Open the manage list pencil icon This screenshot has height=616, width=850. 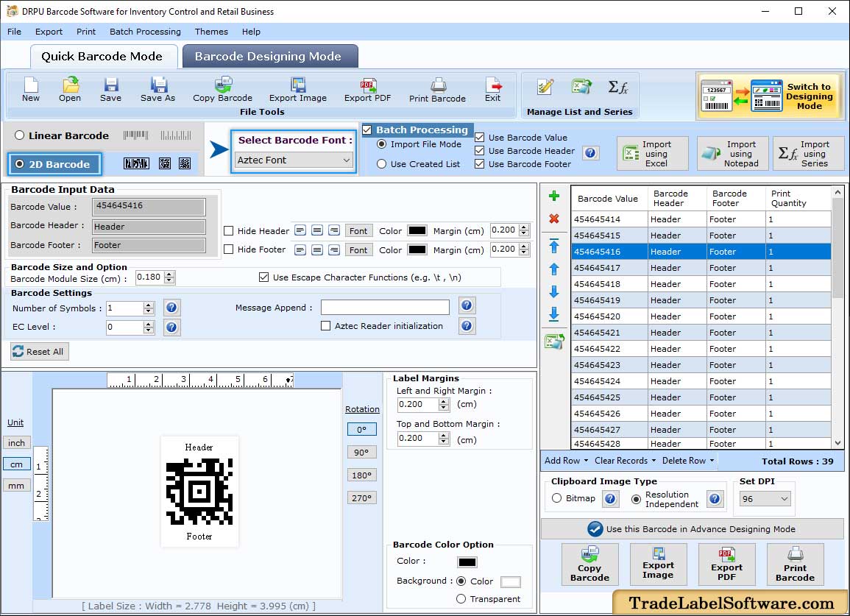pos(545,87)
